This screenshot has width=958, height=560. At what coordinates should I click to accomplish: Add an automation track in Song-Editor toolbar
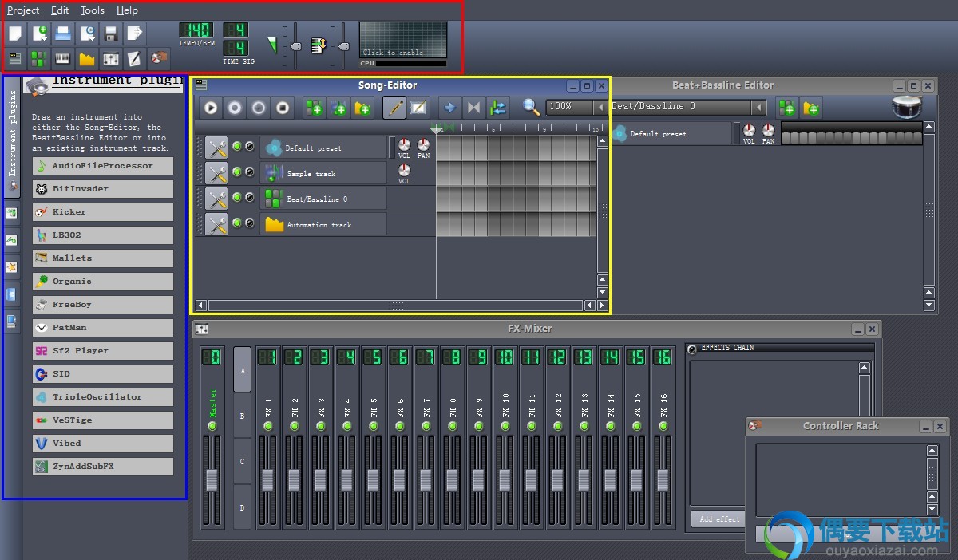[362, 107]
